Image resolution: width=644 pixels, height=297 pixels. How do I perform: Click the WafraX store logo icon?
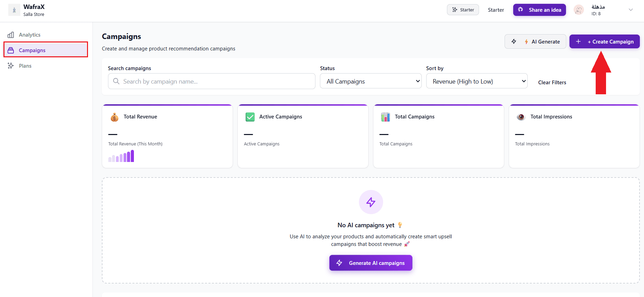[14, 10]
